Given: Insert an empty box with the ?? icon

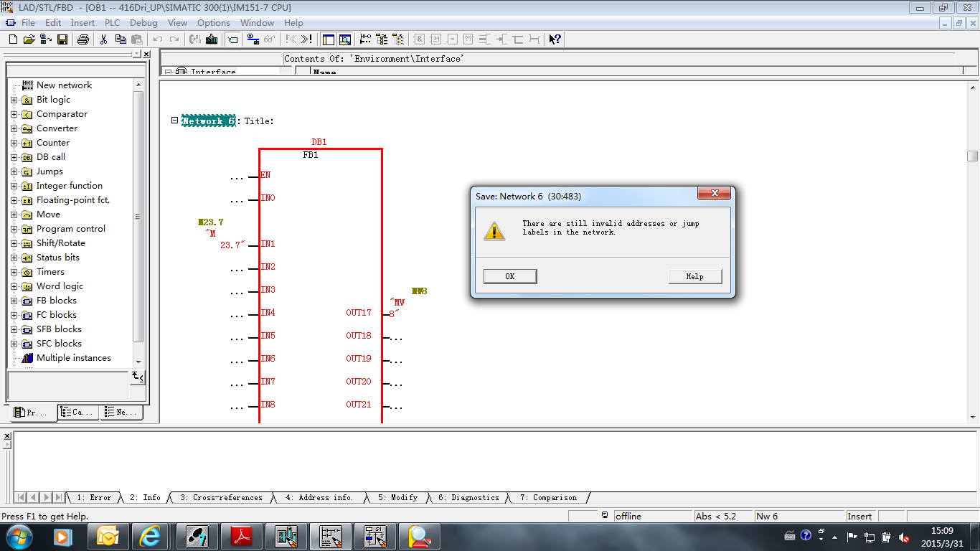Looking at the screenshot, I should click(x=468, y=39).
